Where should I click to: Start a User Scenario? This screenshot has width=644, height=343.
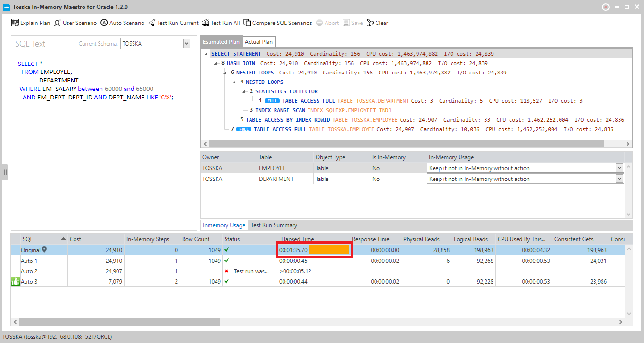(x=75, y=23)
